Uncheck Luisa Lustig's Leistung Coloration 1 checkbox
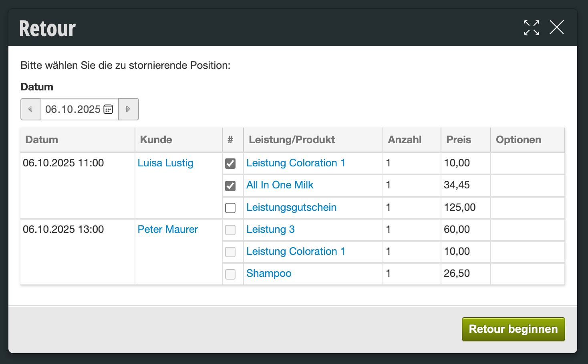Viewport: 588px width, 364px height. [x=230, y=164]
